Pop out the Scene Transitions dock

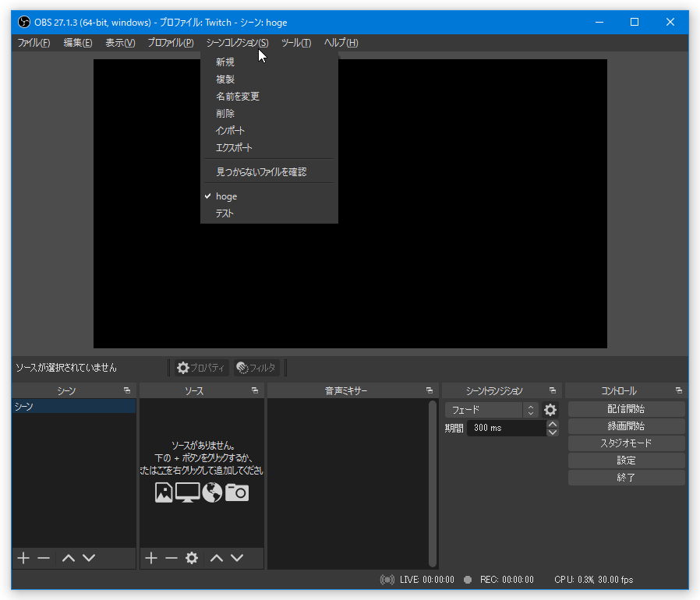553,390
